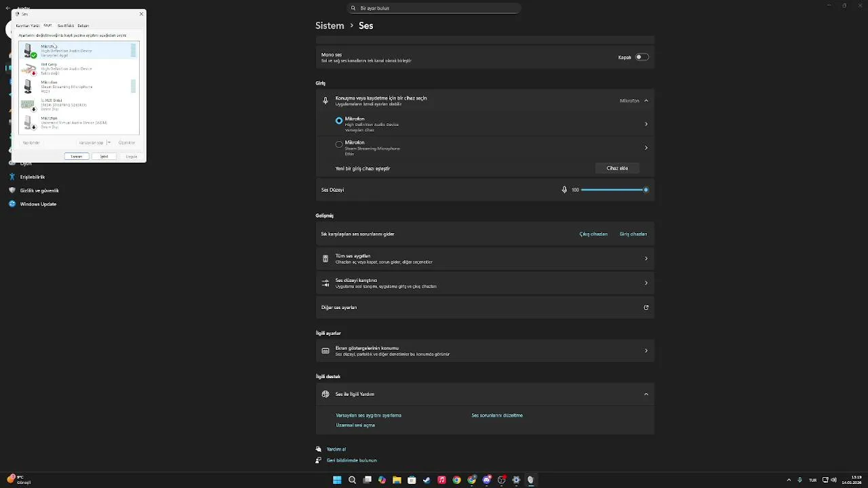Click the Windows Start button
This screenshot has height=488, width=868.
click(337, 480)
